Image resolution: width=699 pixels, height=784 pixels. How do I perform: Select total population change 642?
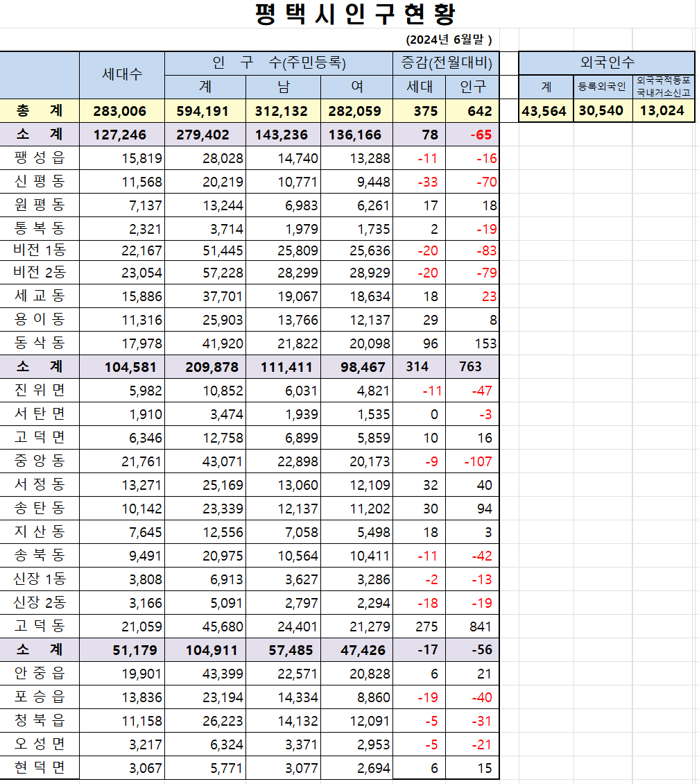[x=480, y=111]
